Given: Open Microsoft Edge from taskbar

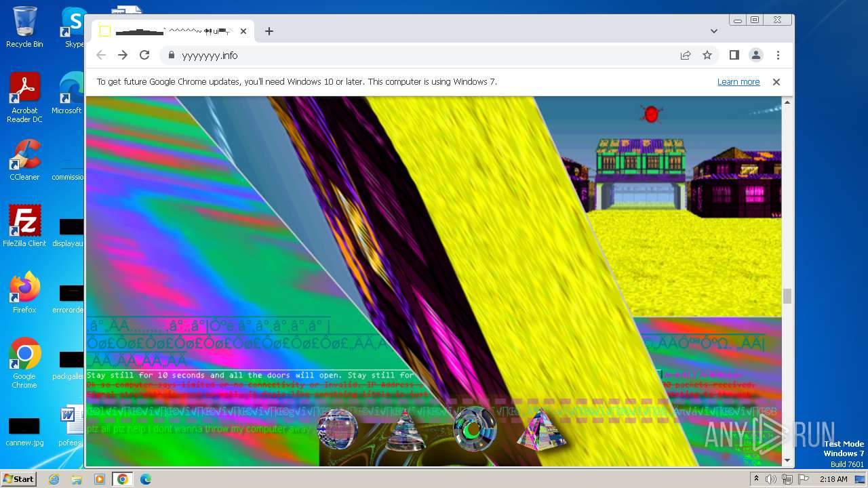Looking at the screenshot, I should click(145, 479).
